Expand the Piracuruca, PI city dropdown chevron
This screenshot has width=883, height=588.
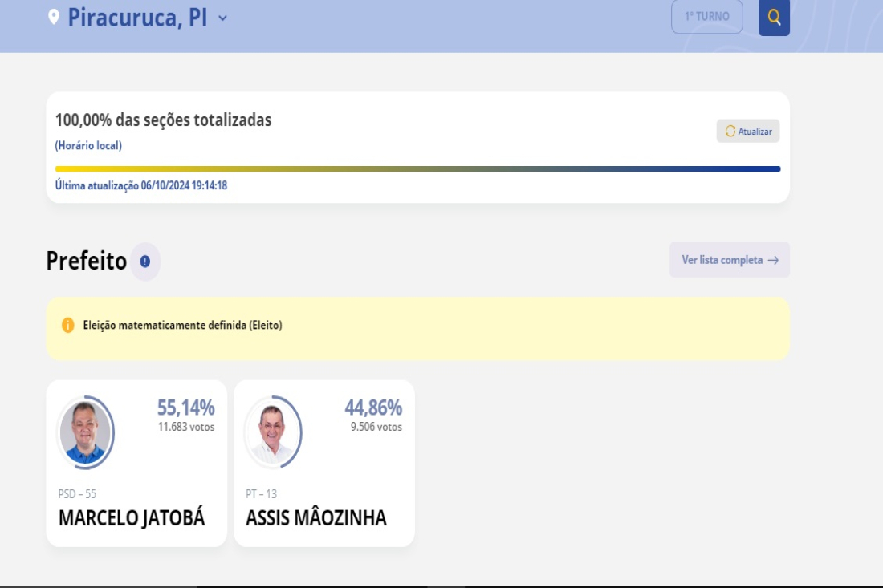[x=223, y=18]
